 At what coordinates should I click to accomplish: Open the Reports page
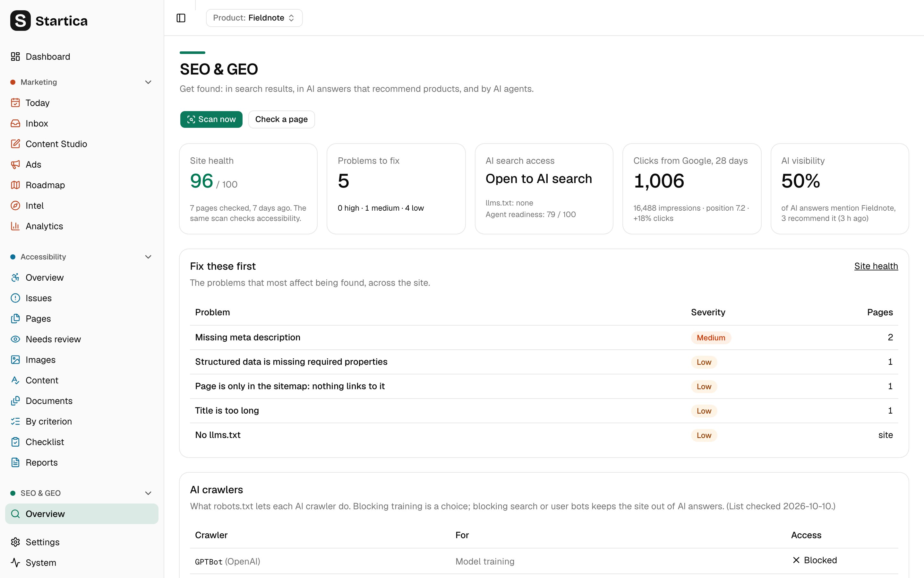(x=82, y=462)
